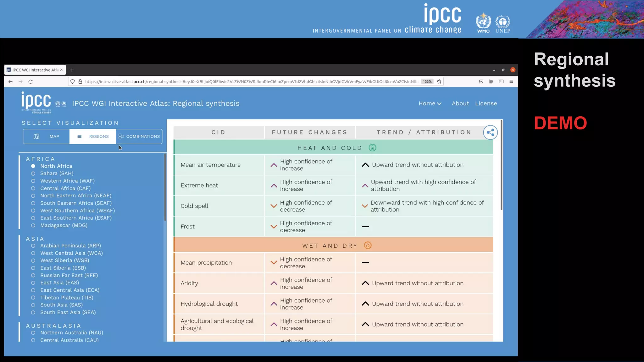Switch to the Map visualization tab
This screenshot has width=644, height=362.
click(x=46, y=136)
